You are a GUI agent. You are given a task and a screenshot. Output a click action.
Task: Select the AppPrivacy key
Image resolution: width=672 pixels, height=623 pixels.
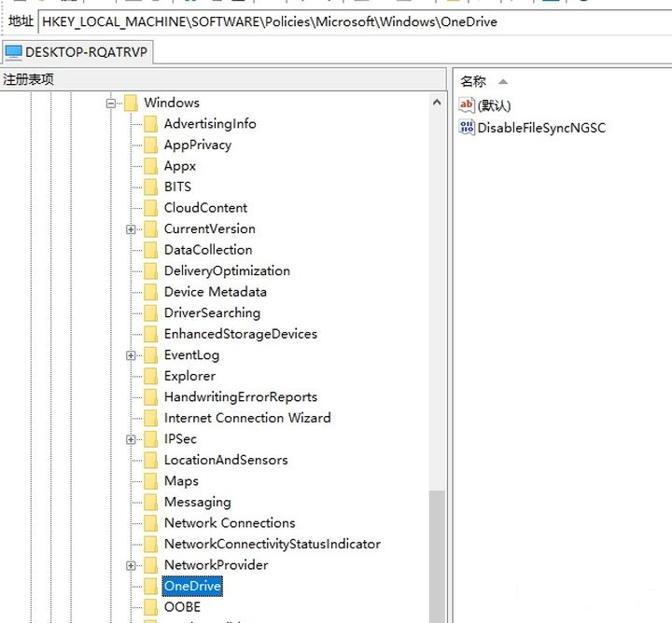(198, 145)
